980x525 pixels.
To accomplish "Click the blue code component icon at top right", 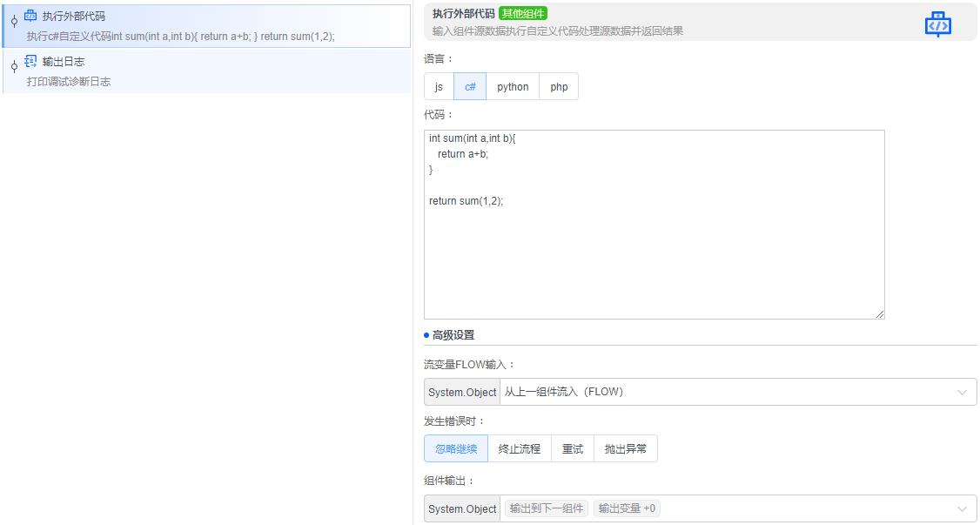I will [937, 24].
